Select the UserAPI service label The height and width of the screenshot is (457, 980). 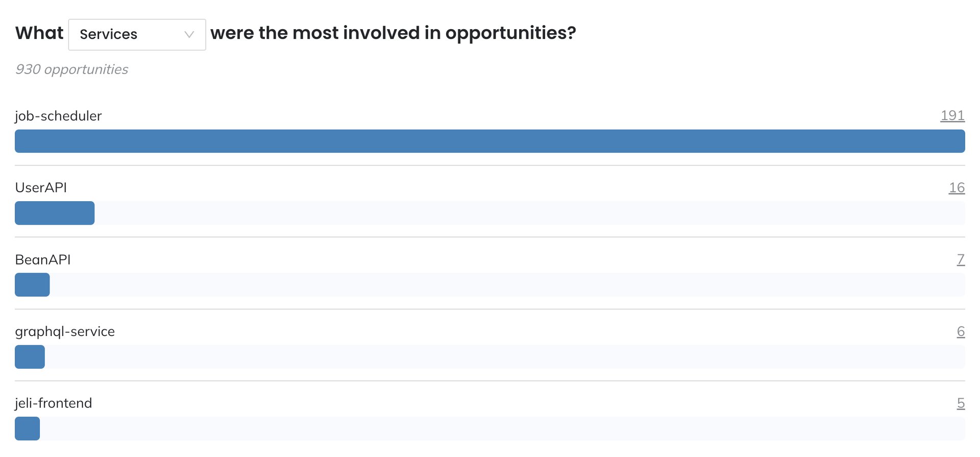[41, 188]
